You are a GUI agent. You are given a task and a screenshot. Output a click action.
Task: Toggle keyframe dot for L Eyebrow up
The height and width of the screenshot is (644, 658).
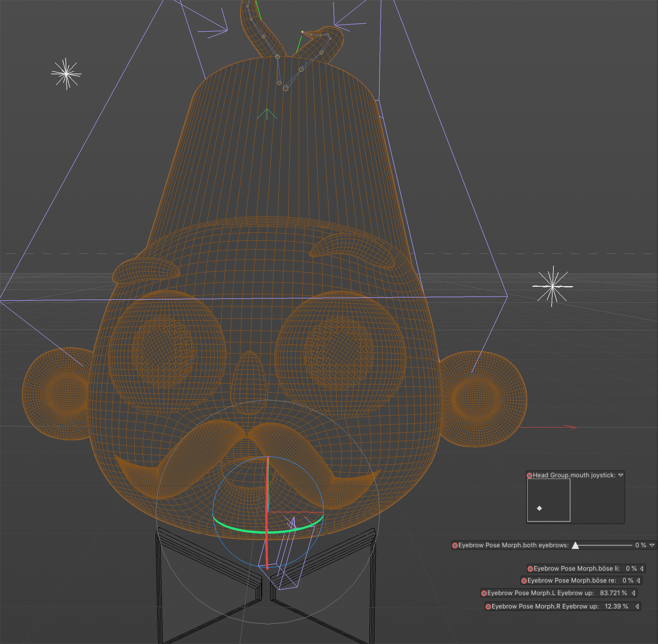[x=484, y=593]
